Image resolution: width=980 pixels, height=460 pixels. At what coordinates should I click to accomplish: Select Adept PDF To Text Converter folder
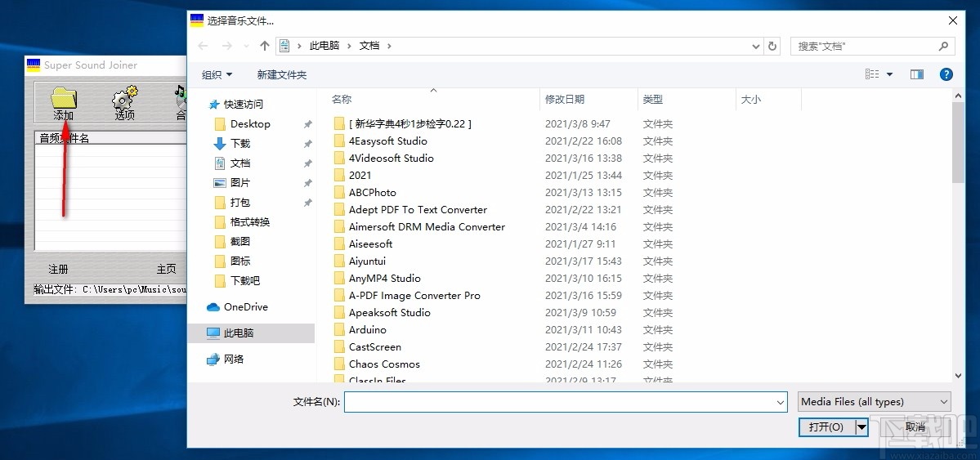[418, 210]
